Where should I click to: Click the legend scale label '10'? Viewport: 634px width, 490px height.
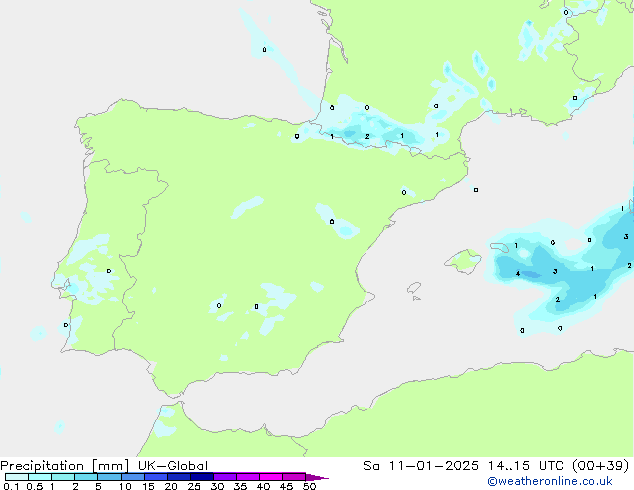(x=125, y=486)
